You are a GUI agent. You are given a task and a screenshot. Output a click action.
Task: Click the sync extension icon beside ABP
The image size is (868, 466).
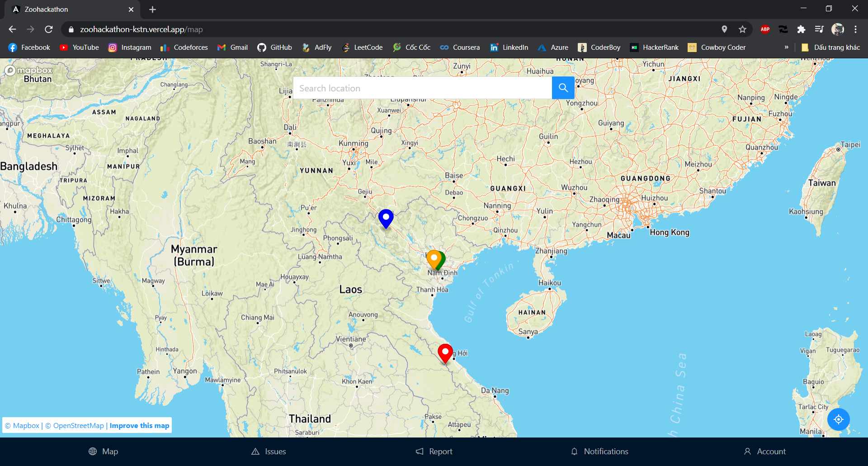point(783,29)
